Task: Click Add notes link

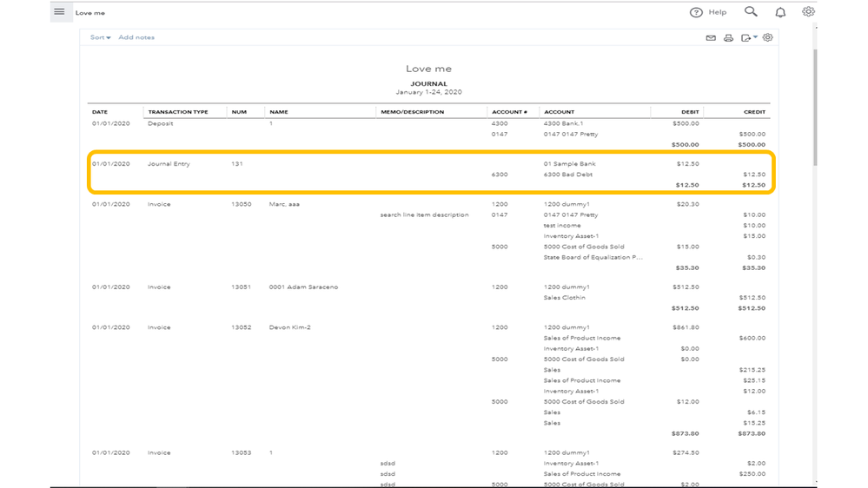Action: 136,37
